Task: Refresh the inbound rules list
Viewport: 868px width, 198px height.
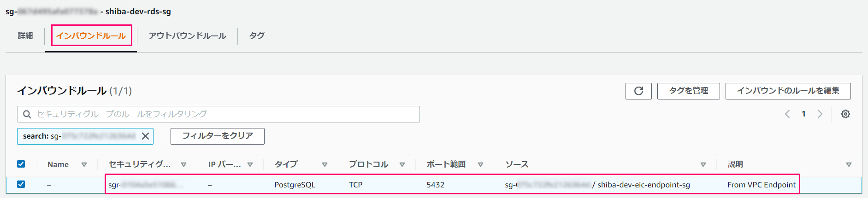Action: 638,91
